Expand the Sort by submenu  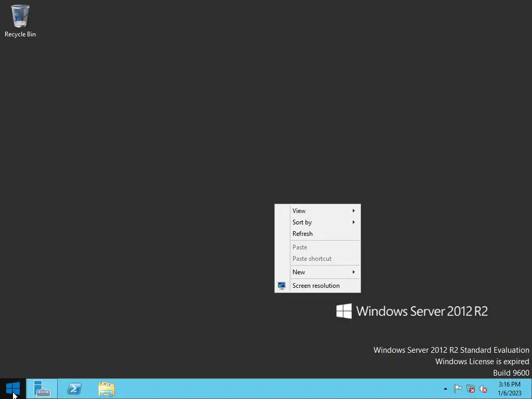[317, 222]
